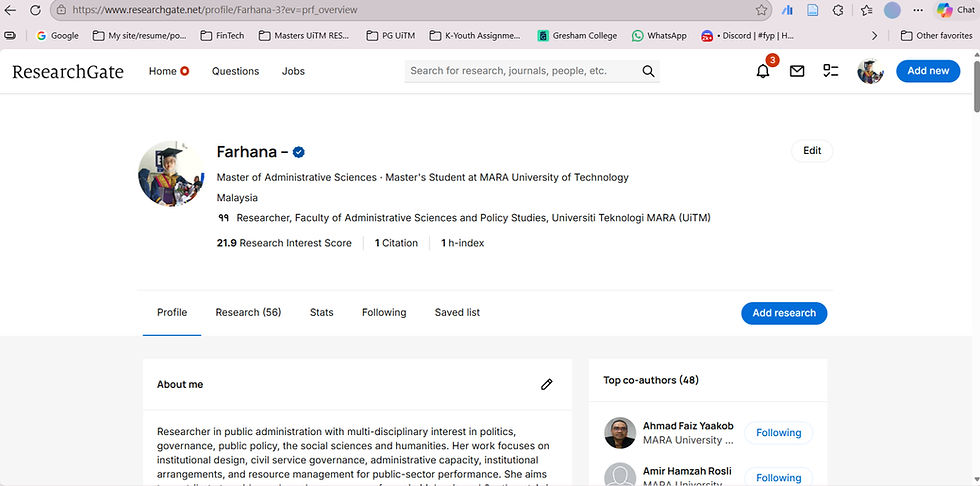
Task: Open the Questions menu item
Action: coord(236,71)
